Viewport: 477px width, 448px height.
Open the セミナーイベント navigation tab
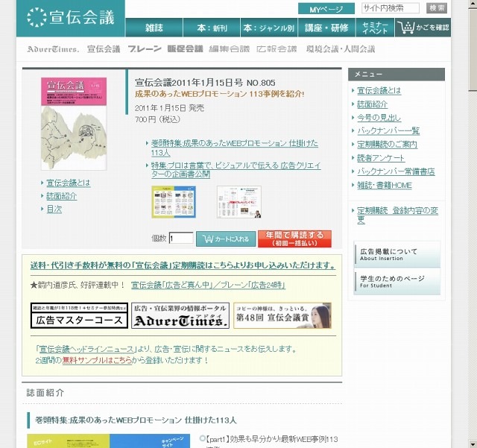point(375,28)
